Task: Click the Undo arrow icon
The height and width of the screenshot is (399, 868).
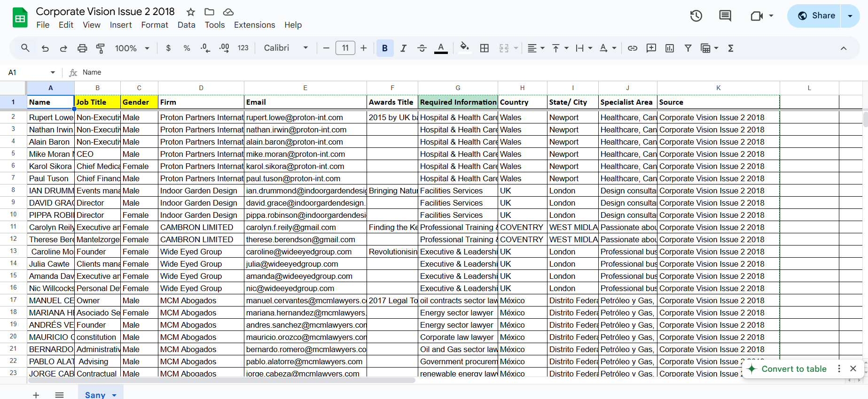Action: [x=45, y=48]
